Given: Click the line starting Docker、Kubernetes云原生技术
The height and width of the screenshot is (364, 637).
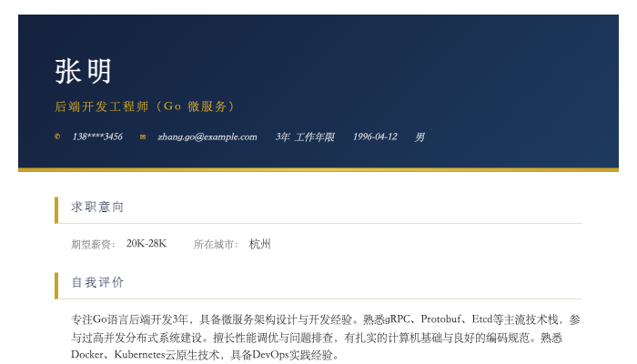Looking at the screenshot, I should [205, 355].
